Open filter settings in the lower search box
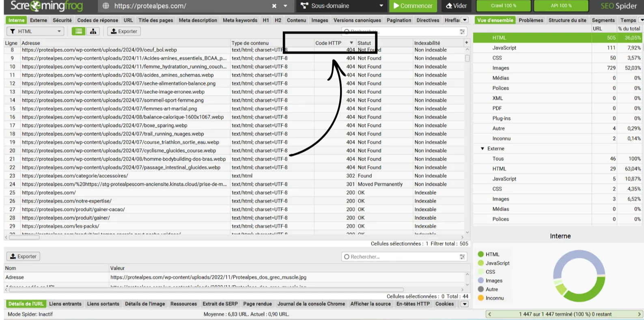 462,257
